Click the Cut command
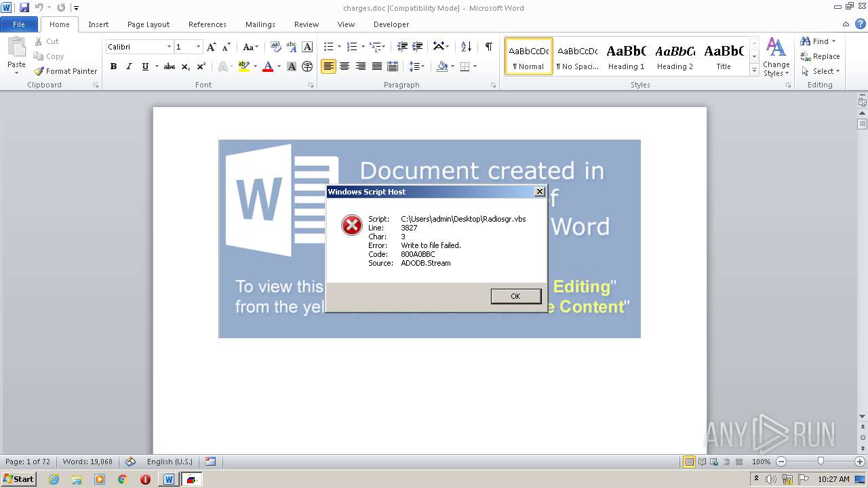 coord(47,41)
